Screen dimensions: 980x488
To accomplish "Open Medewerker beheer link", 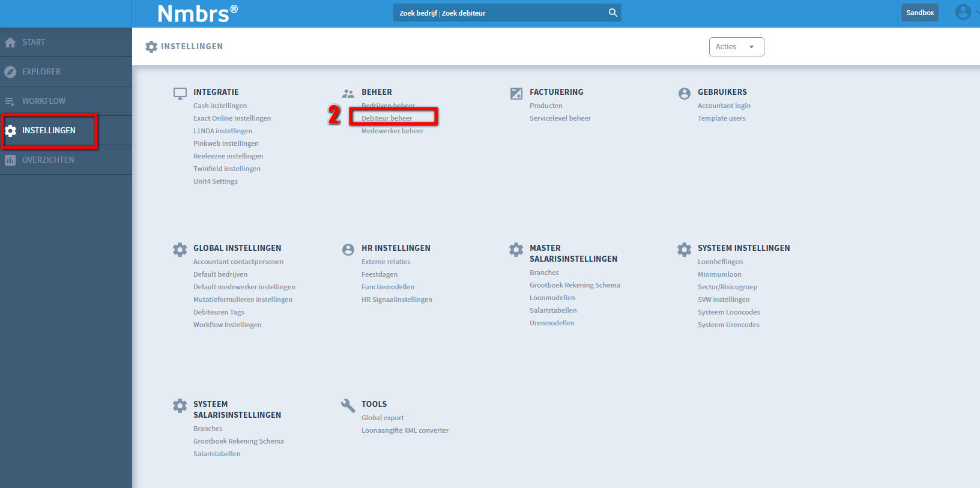I will 392,131.
